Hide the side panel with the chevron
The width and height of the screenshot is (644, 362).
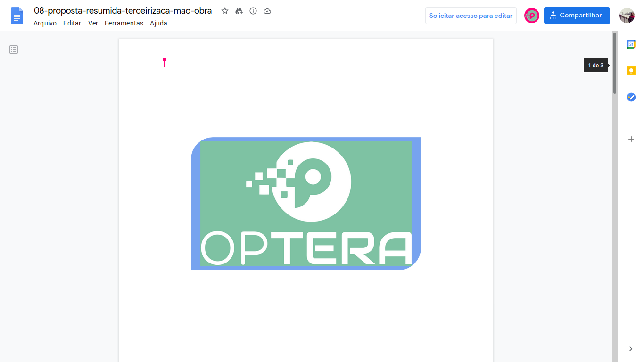[631, 349]
